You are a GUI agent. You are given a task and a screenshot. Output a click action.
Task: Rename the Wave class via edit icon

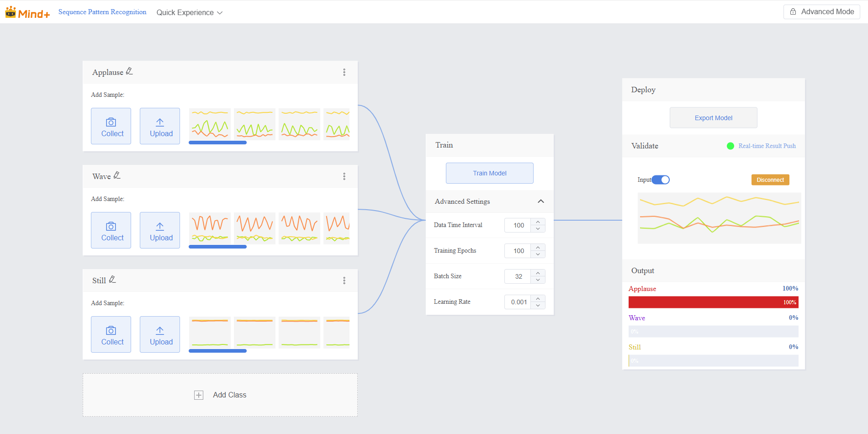117,175
